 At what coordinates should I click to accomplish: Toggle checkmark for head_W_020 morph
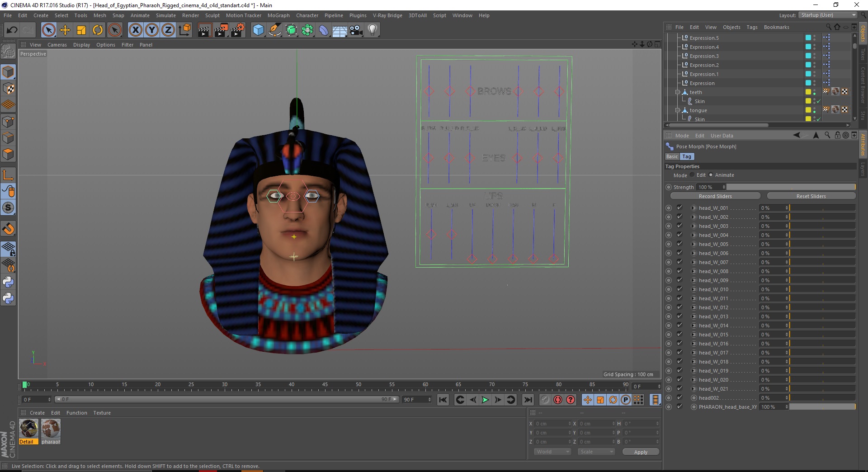click(x=679, y=379)
